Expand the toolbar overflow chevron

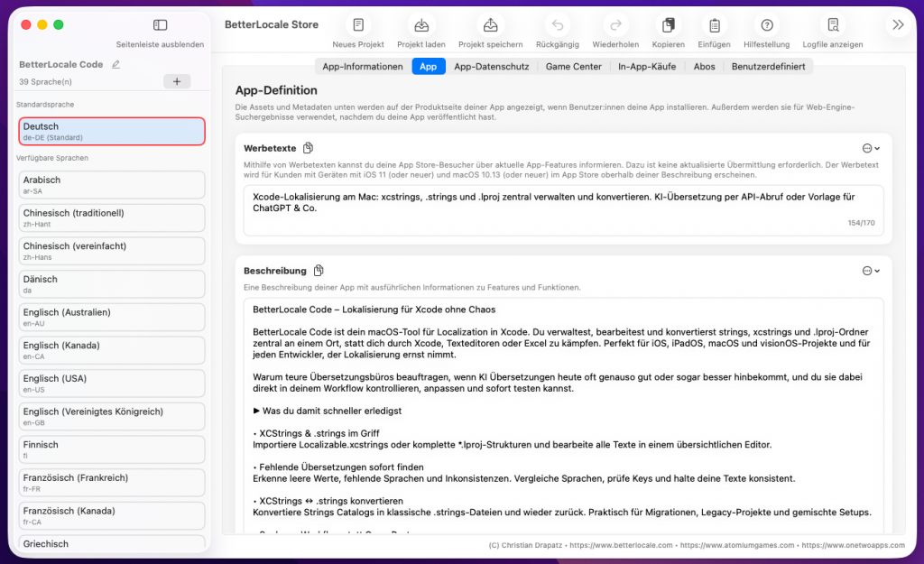pyautogui.click(x=898, y=25)
